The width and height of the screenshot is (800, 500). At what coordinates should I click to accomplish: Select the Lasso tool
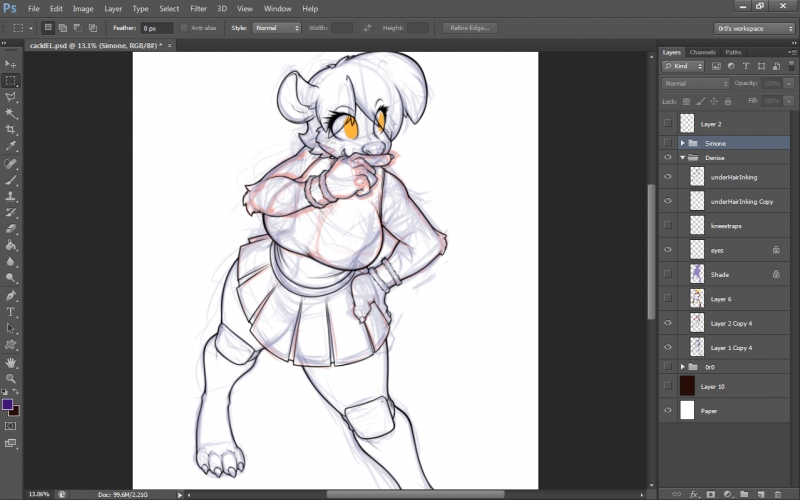pos(11,97)
